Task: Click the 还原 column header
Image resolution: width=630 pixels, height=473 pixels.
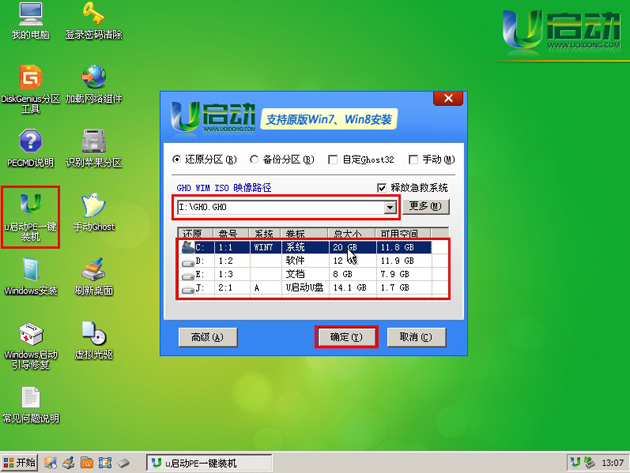Action: click(x=195, y=233)
